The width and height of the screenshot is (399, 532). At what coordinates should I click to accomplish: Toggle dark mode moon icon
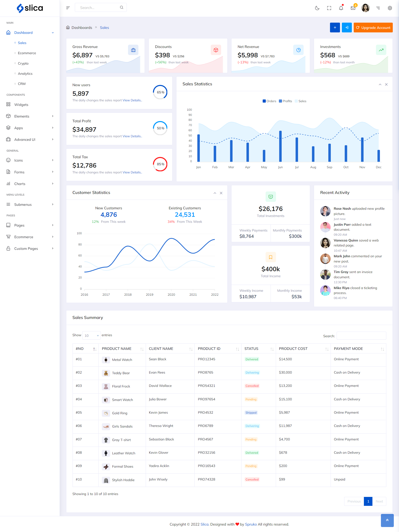[x=317, y=8]
